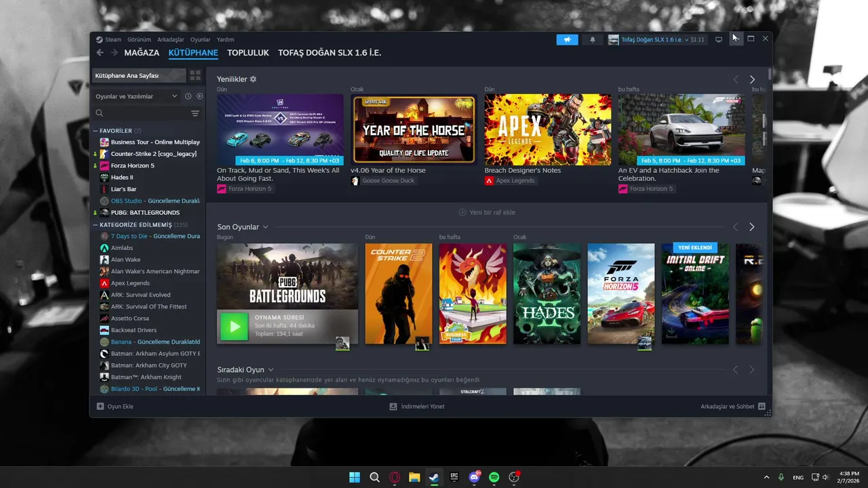Click the Yeni bir raf ekle plus icon

pos(462,212)
